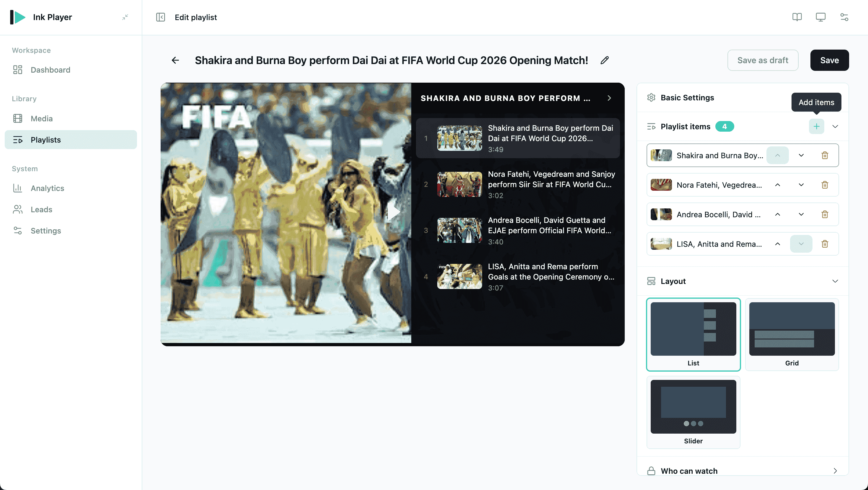Go back using the left arrow icon
This screenshot has height=490, width=868.
[175, 60]
